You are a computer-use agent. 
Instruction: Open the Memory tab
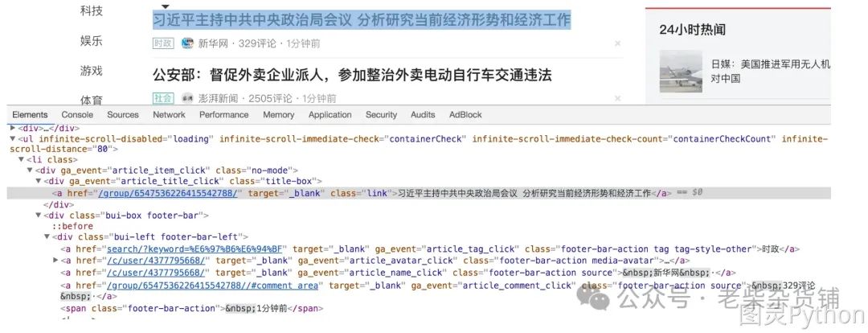[x=278, y=115]
